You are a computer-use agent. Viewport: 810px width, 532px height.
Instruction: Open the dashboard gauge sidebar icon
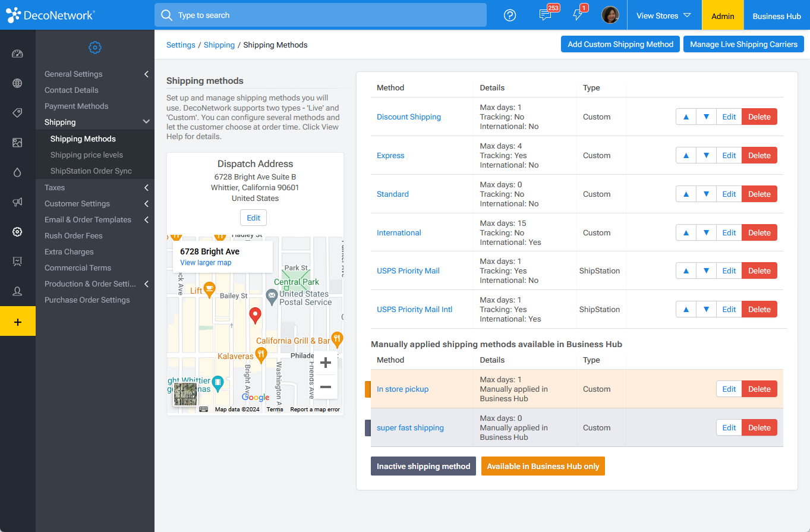17,54
